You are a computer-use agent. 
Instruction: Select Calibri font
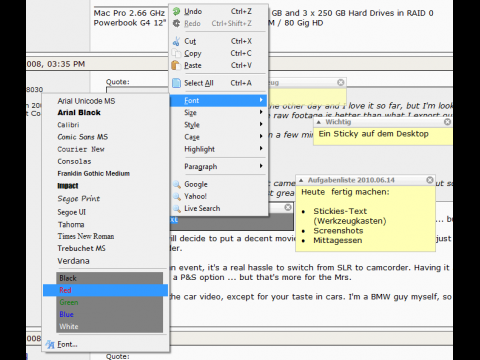click(x=105, y=125)
